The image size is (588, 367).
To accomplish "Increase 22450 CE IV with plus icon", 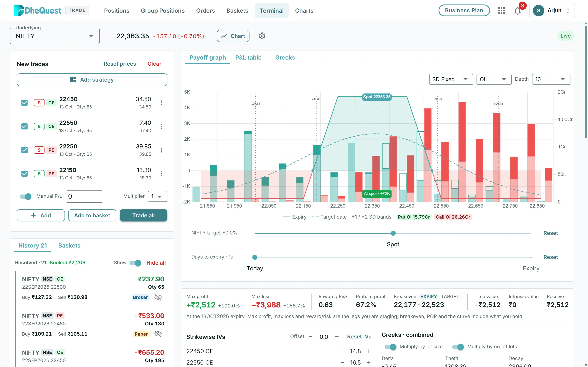I will pos(369,351).
